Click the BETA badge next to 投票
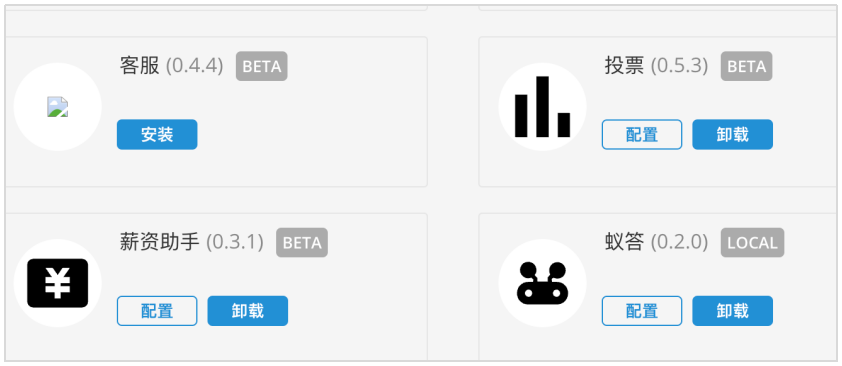The height and width of the screenshot is (366, 842). pyautogui.click(x=746, y=66)
